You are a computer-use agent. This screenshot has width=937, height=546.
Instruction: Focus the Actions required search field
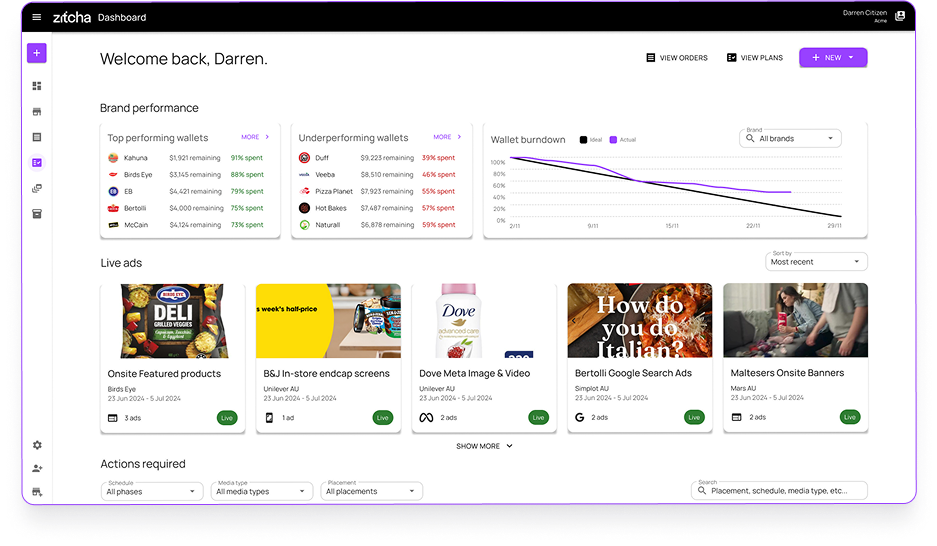(x=779, y=490)
